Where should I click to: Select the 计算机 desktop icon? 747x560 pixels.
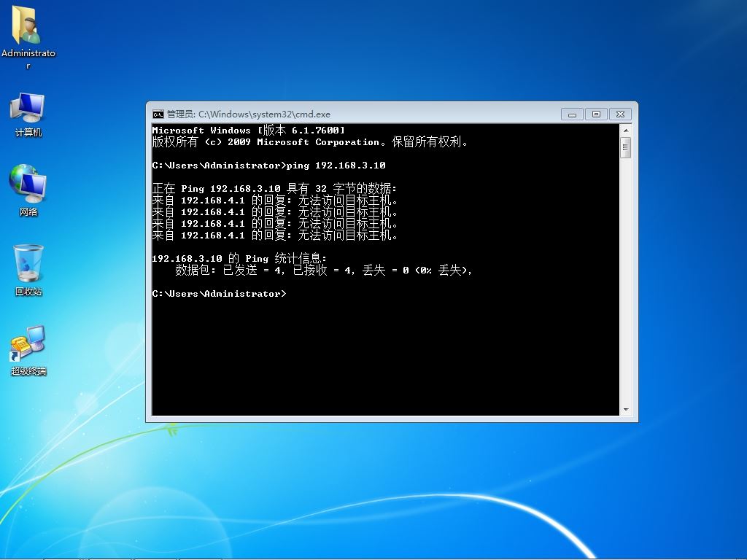28,114
